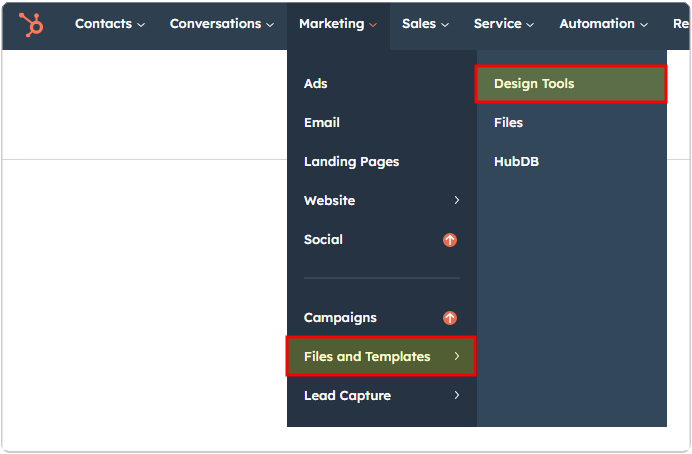Click the upgrade arrow icon beside Campaigns
This screenshot has height=454, width=692.
(450, 318)
